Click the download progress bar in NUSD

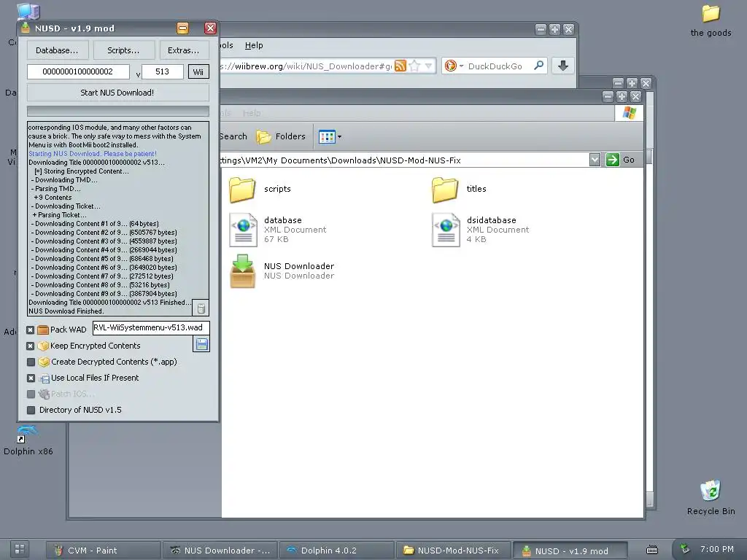click(x=117, y=111)
